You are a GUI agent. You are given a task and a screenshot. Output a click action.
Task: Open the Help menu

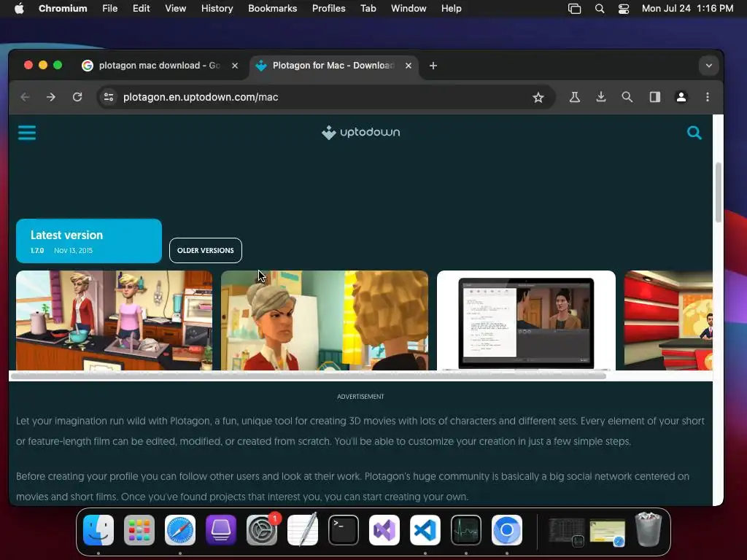[x=451, y=9]
